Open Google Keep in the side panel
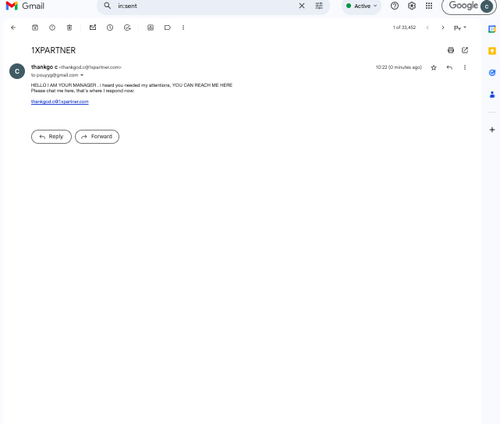500x424 pixels. (x=492, y=51)
